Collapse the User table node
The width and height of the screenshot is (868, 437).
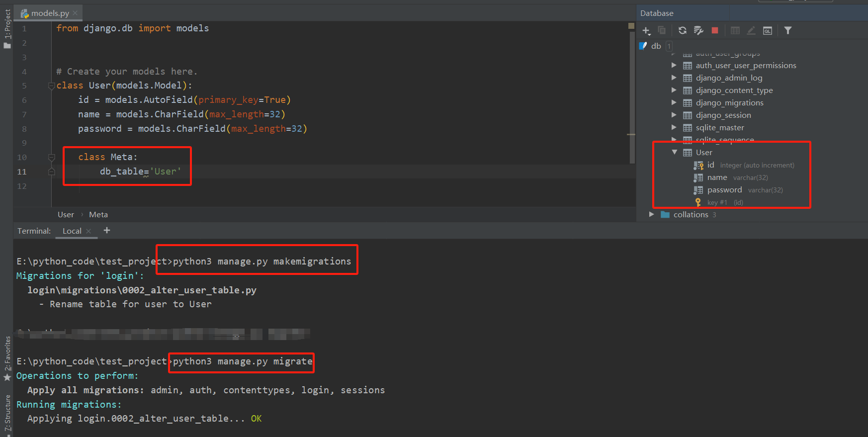(674, 152)
